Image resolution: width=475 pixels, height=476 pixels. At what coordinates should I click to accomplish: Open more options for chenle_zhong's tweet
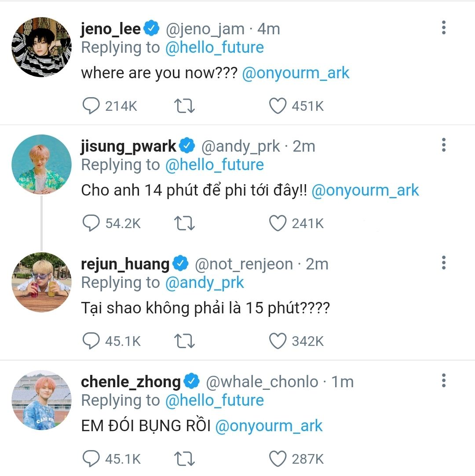click(443, 380)
